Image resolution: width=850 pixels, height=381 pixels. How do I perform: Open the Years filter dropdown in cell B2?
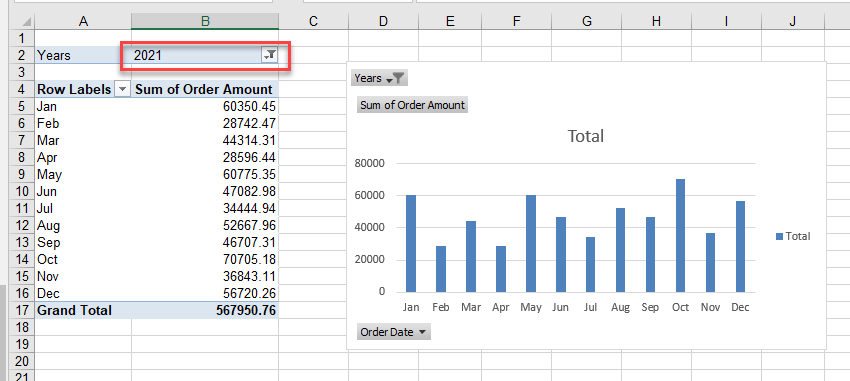coord(269,55)
